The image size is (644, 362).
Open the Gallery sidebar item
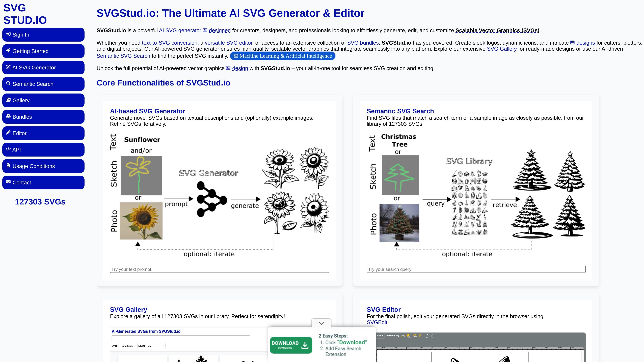click(x=43, y=100)
